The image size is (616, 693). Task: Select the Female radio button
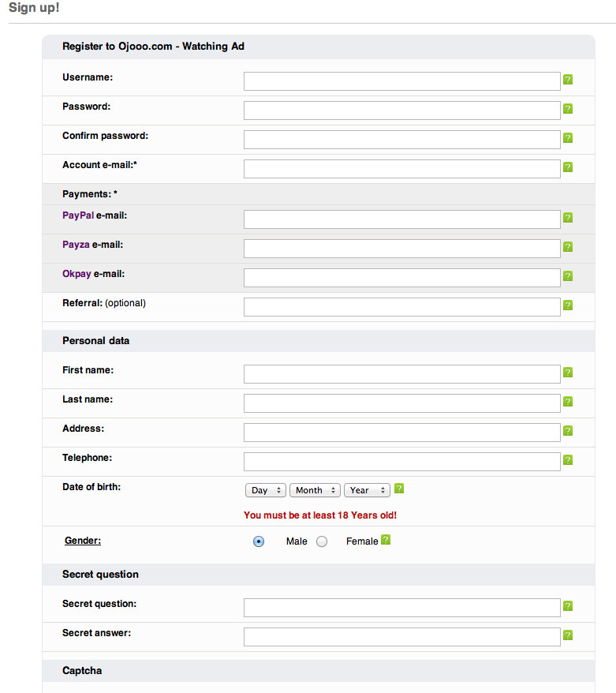point(322,541)
